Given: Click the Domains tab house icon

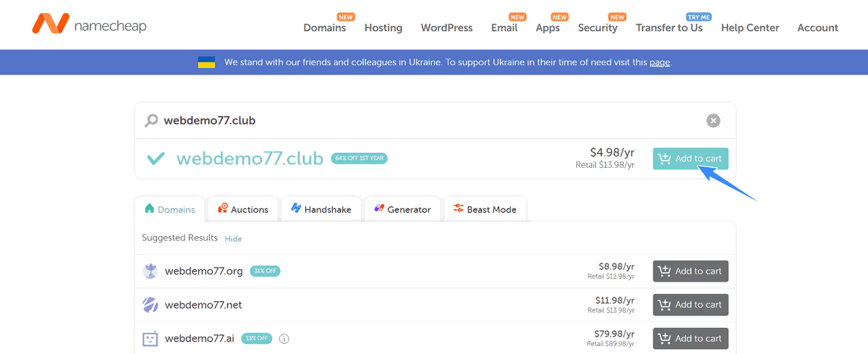Looking at the screenshot, I should pos(150,208).
